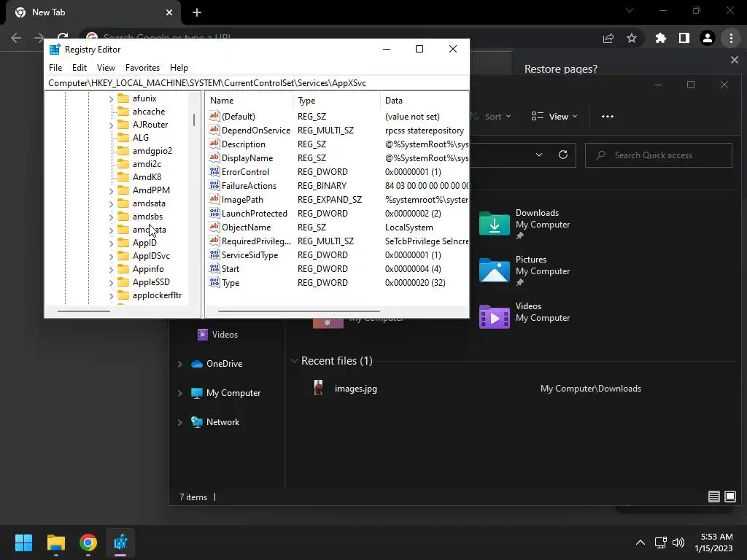Select the Type DWORD value
This screenshot has width=747, height=560.
coord(230,282)
